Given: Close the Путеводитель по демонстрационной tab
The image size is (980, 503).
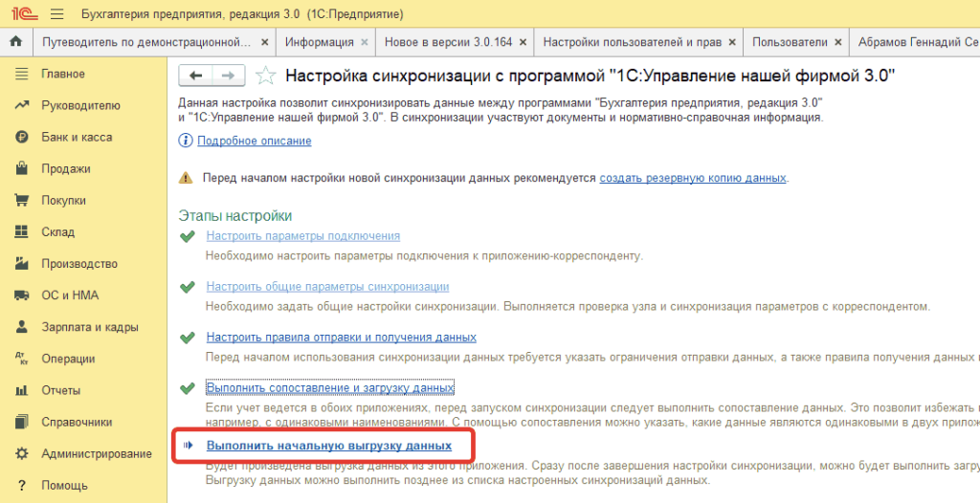Looking at the screenshot, I should [264, 42].
